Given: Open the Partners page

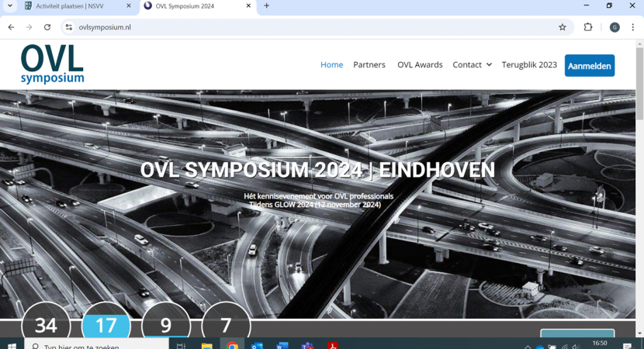Looking at the screenshot, I should point(369,65).
